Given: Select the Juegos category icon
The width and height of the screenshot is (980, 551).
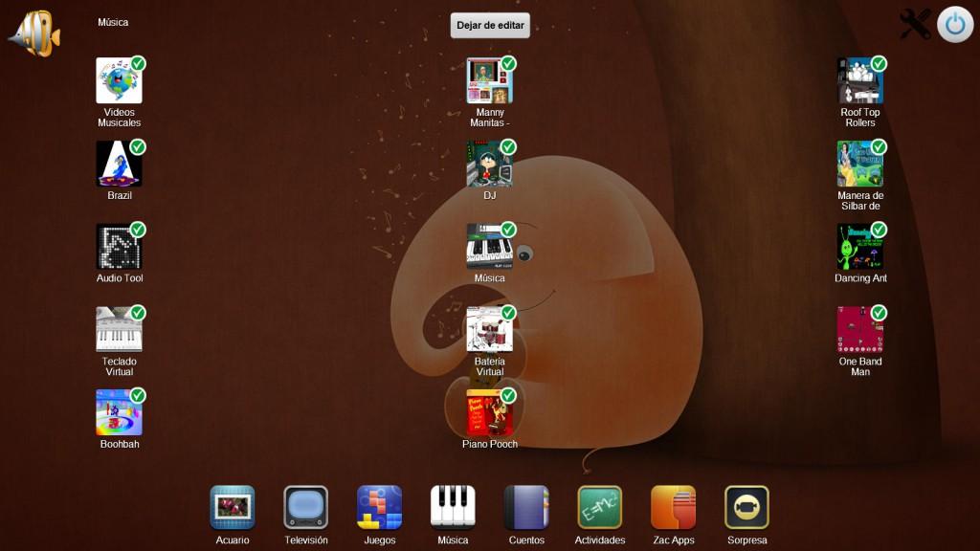Looking at the screenshot, I should tap(378, 508).
